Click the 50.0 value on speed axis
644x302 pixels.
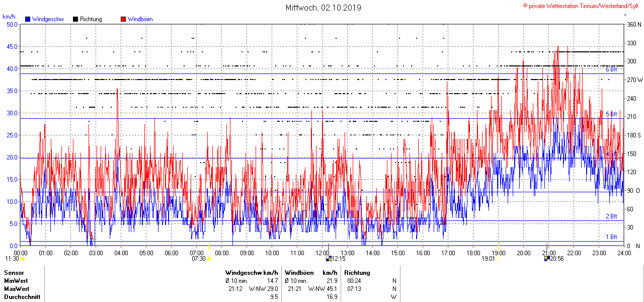[x=12, y=24]
